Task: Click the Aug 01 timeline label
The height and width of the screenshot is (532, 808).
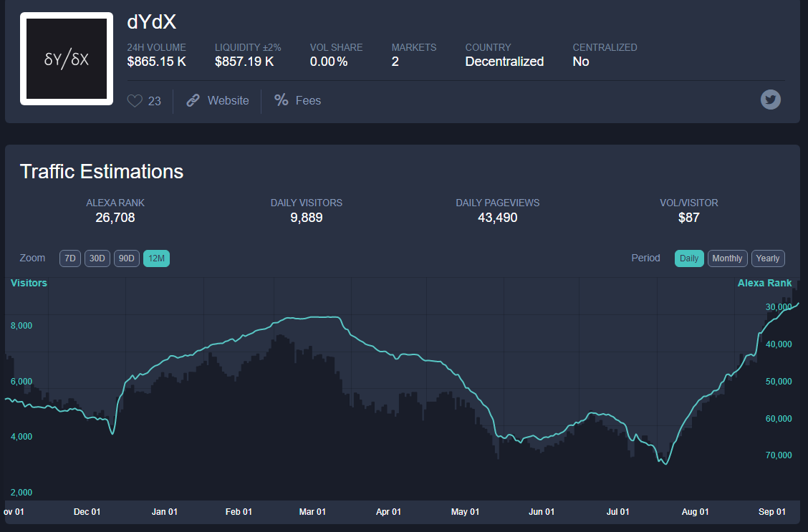Action: pos(695,511)
